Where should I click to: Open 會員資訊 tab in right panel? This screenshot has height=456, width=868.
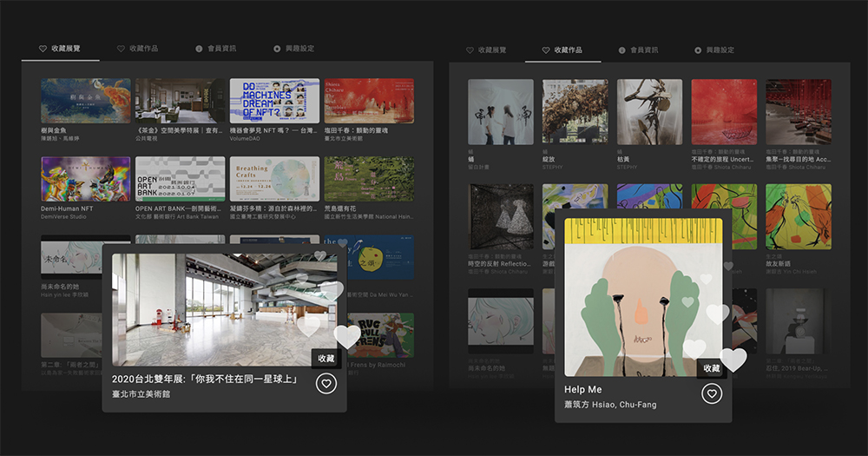tap(643, 50)
